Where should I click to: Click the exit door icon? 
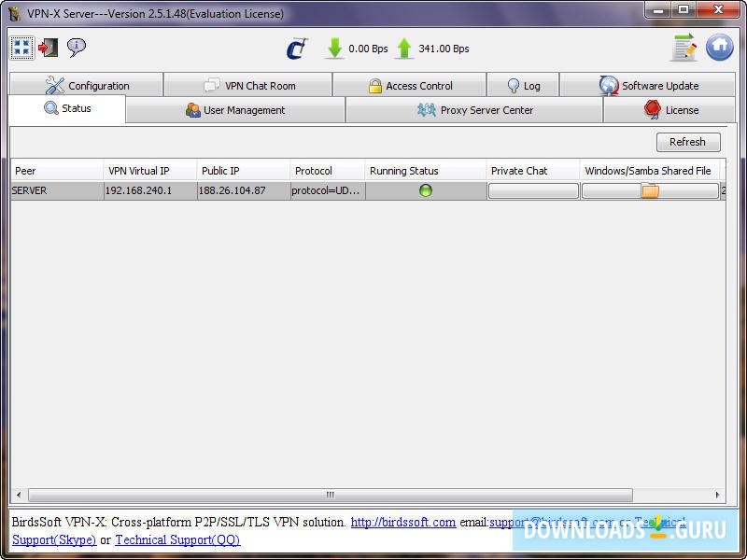tap(49, 48)
